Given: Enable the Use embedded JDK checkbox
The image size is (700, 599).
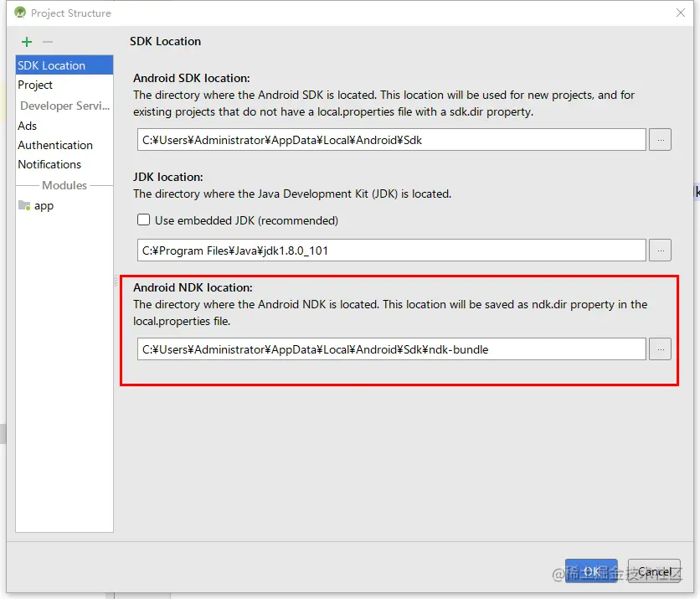Looking at the screenshot, I should coord(144,220).
